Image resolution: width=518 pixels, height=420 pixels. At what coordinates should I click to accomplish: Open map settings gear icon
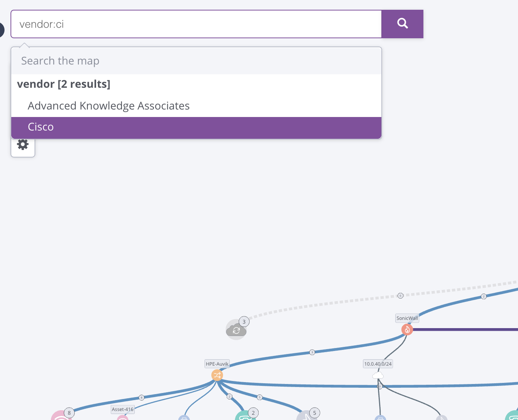coord(23,145)
